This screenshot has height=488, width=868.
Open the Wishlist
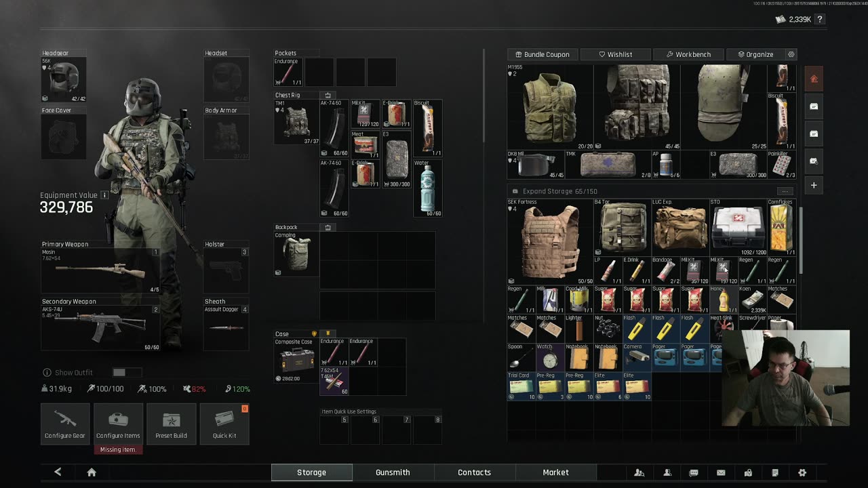coord(616,54)
